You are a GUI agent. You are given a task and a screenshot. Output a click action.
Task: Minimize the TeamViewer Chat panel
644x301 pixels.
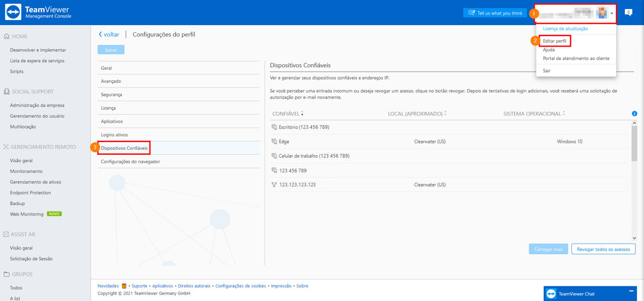tap(631, 291)
